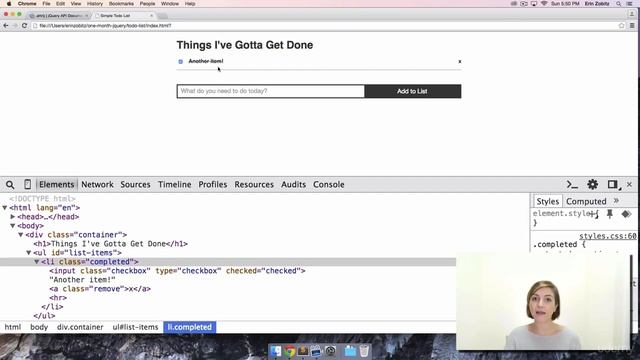Open Chrome hamburger menu

632,25
